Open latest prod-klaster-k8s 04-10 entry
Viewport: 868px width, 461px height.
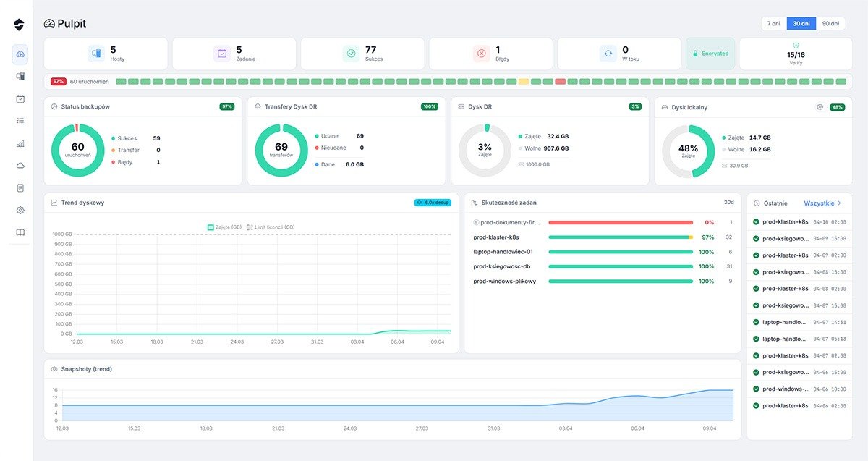click(799, 222)
